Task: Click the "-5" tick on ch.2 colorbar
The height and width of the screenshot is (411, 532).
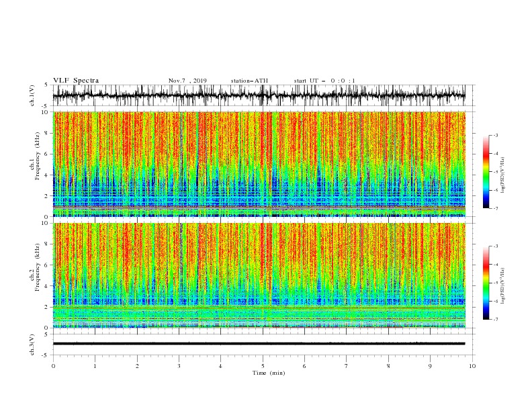Action: (x=495, y=283)
